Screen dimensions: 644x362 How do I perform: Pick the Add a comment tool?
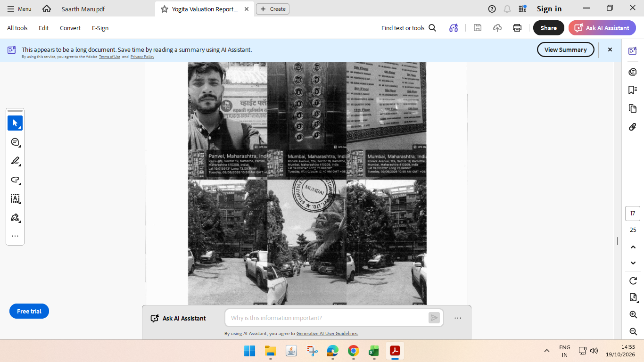[15, 142]
